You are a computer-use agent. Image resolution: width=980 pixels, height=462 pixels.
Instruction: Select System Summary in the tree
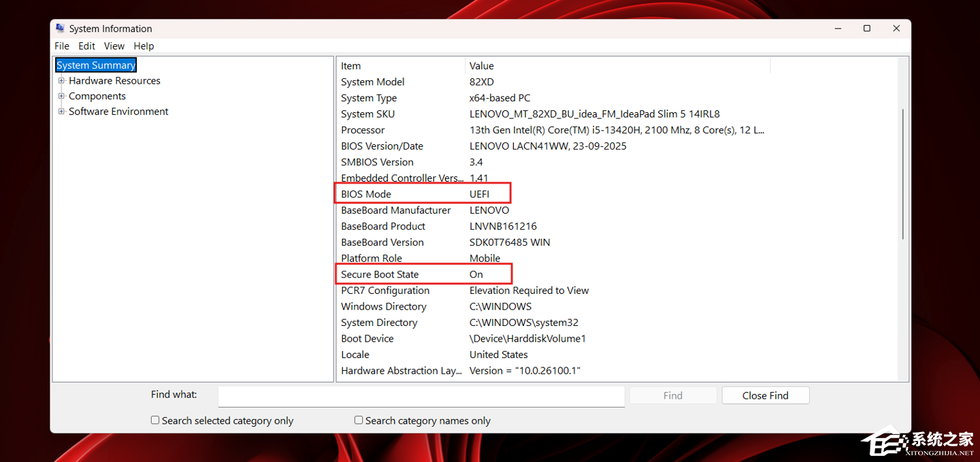point(96,65)
